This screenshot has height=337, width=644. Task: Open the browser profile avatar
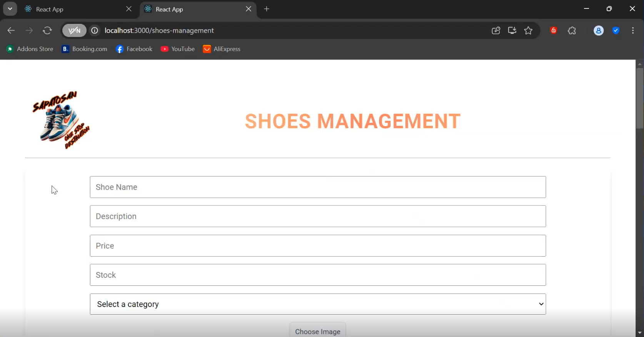(599, 30)
